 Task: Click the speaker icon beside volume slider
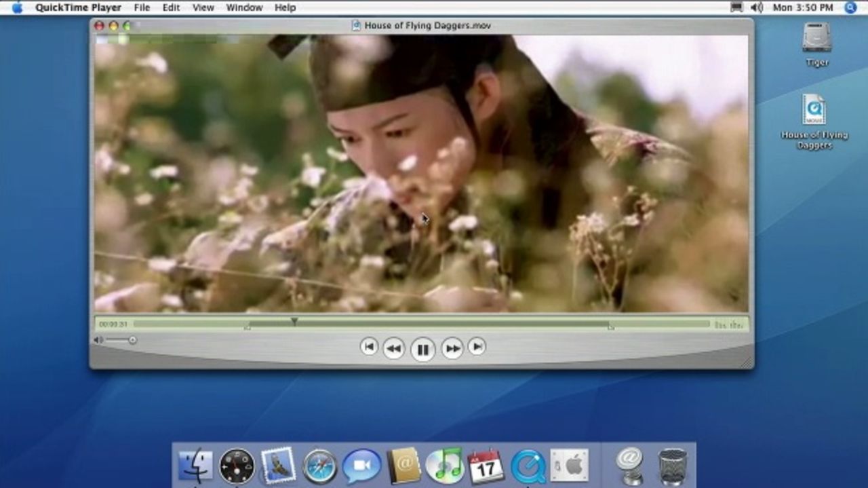tap(98, 340)
